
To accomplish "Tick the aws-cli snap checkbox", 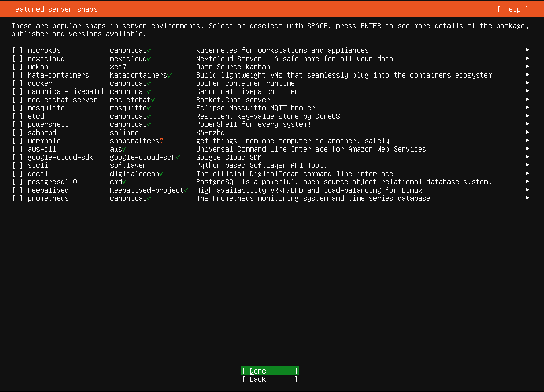I will coord(17,149).
